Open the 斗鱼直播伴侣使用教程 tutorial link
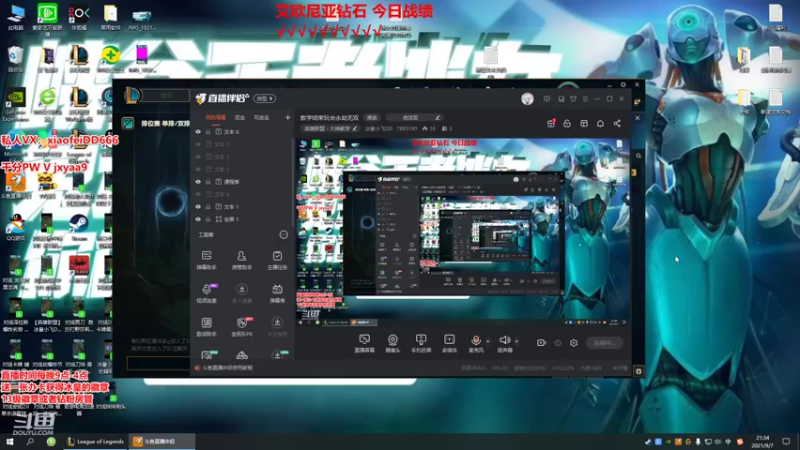This screenshot has width=800, height=450. click(x=228, y=367)
